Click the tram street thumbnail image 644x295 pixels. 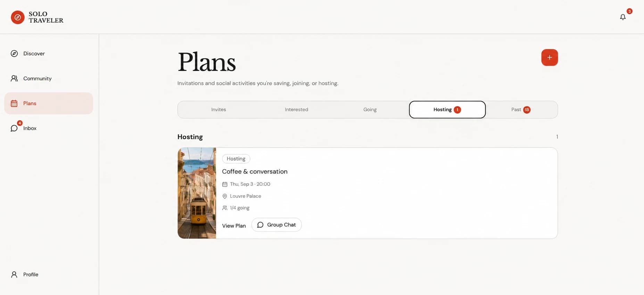197,193
